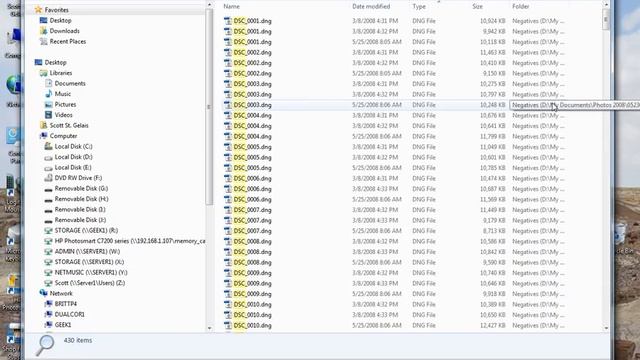
Task: Click the DUALCORE1 network computer icon
Action: 49,314
